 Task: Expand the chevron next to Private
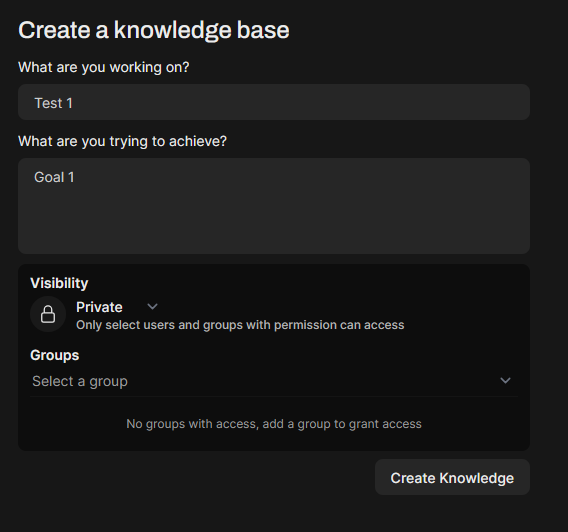(x=153, y=307)
